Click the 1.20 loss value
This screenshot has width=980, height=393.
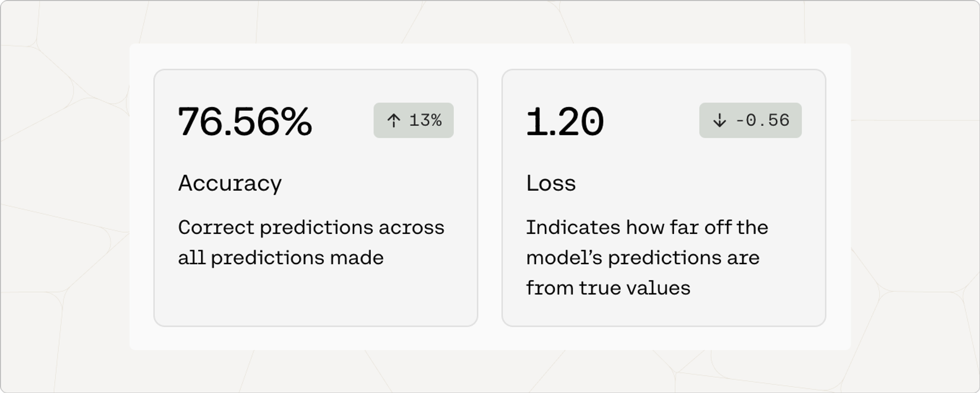point(564,121)
